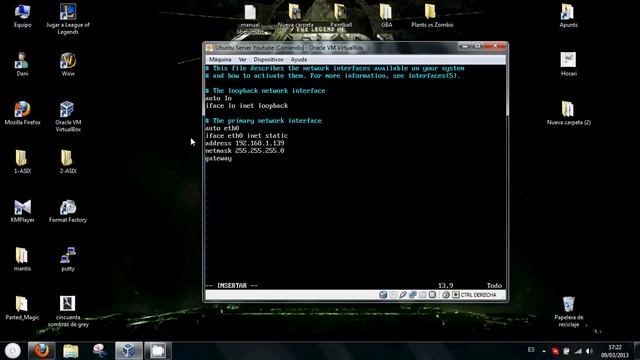The height and width of the screenshot is (360, 640).
Task: Click the keyboard capture host key icon
Action: [456, 295]
